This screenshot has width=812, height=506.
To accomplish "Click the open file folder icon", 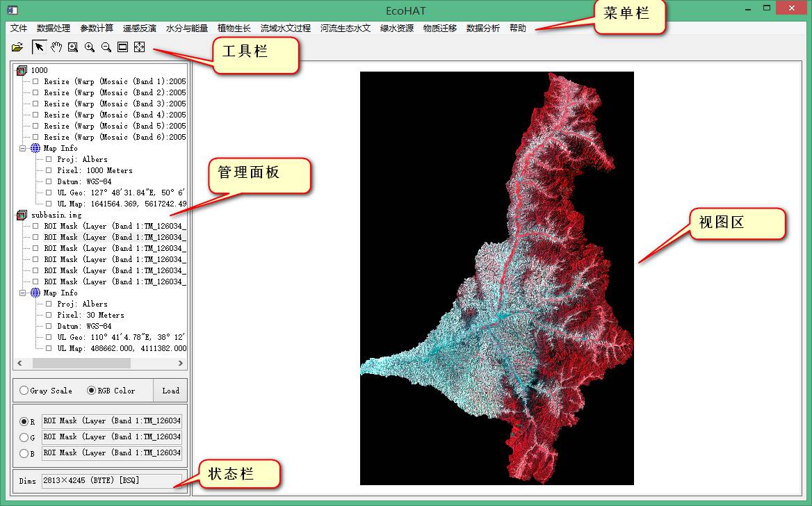I will click(x=17, y=47).
